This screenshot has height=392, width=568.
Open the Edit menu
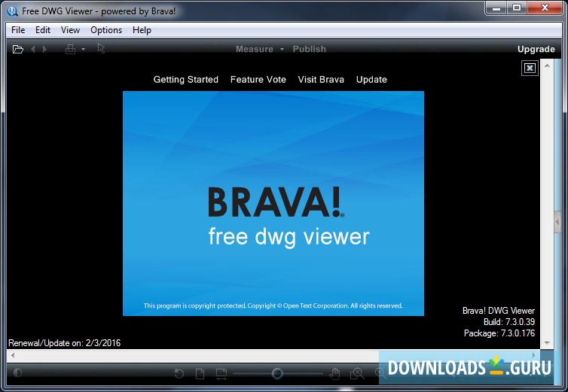[x=43, y=30]
